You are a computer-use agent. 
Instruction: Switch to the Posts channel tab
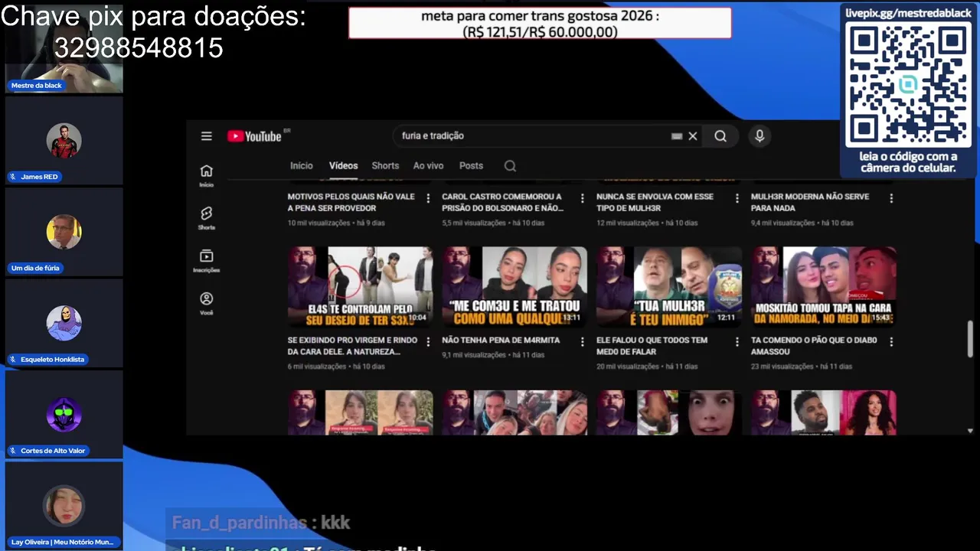(471, 166)
